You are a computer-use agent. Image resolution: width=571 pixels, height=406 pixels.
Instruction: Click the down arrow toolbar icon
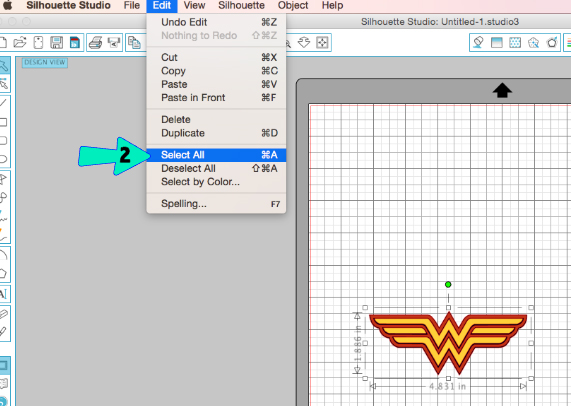coord(304,43)
